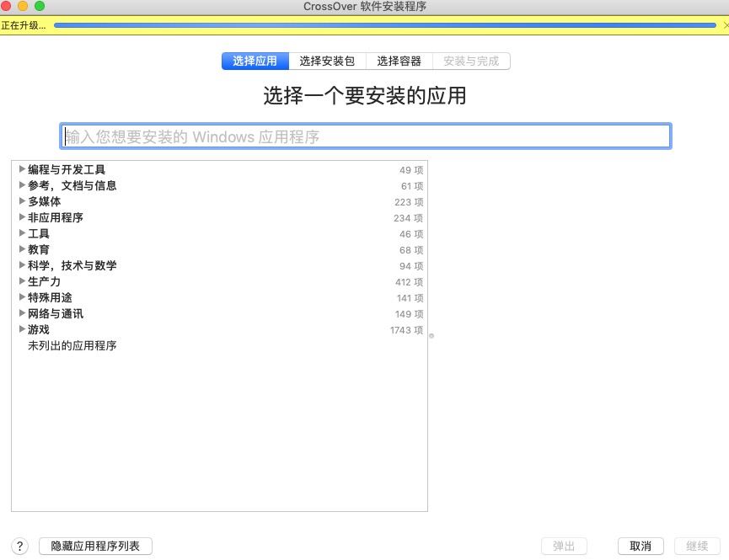Click the 223 项 count text
This screenshot has height=560, width=729.
coord(409,202)
